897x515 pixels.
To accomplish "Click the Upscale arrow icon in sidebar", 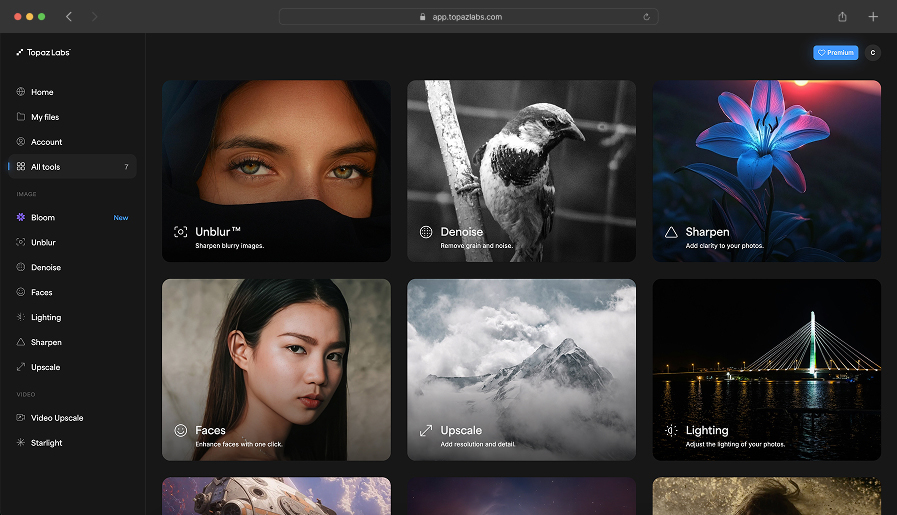I will pyautogui.click(x=21, y=367).
